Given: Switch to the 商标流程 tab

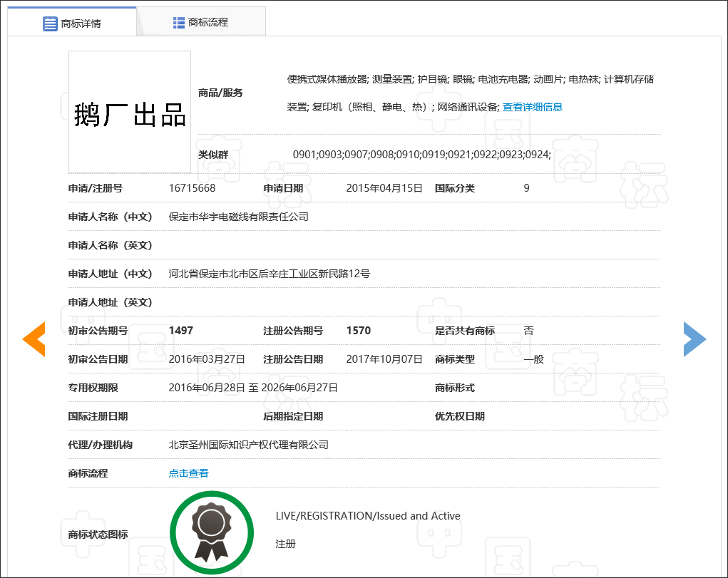Looking at the screenshot, I should point(201,22).
